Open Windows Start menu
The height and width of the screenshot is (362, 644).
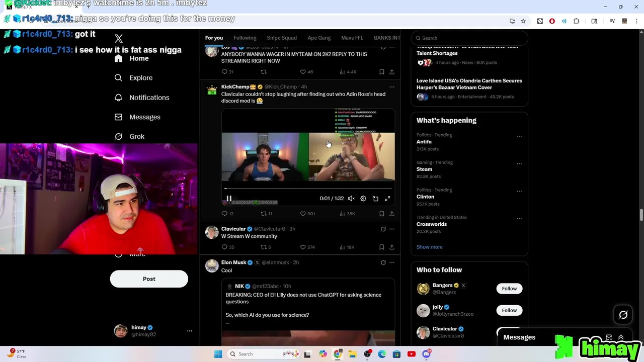(x=218, y=354)
